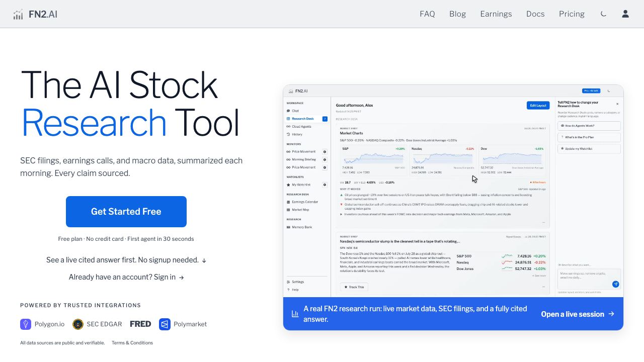Image resolution: width=644 pixels, height=362 pixels.
Task: Click the Morning Briefing label in the preview
Action: point(304,159)
